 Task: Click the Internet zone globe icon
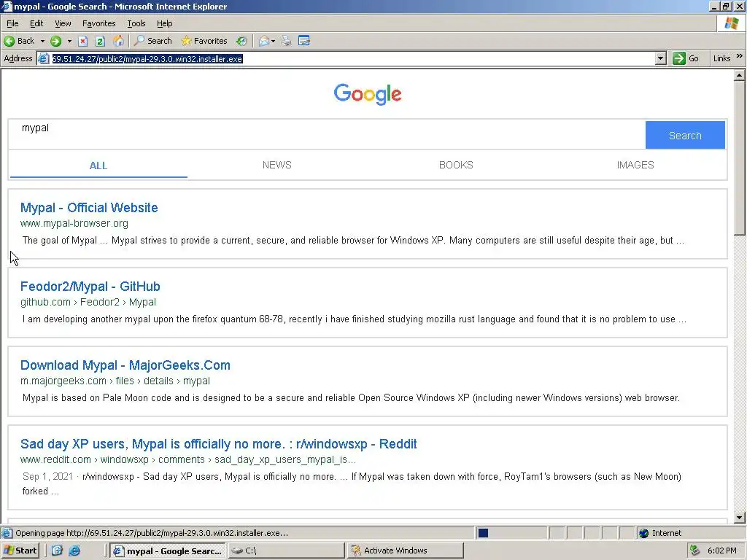644,533
